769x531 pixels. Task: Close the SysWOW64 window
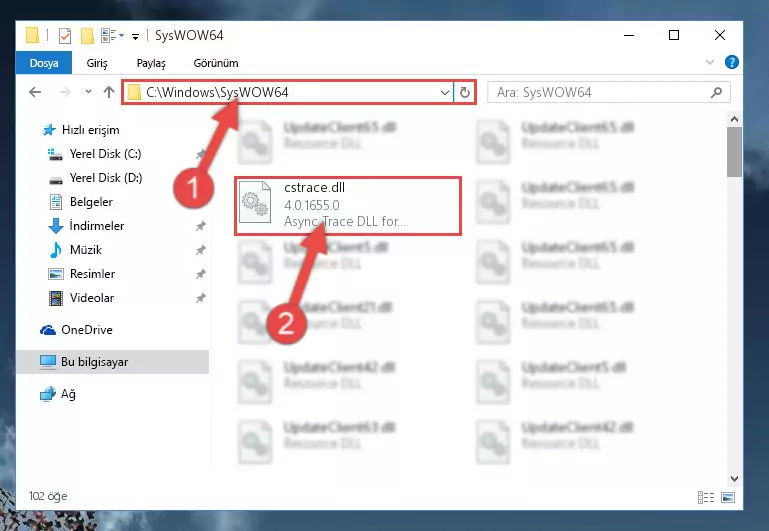[x=719, y=35]
